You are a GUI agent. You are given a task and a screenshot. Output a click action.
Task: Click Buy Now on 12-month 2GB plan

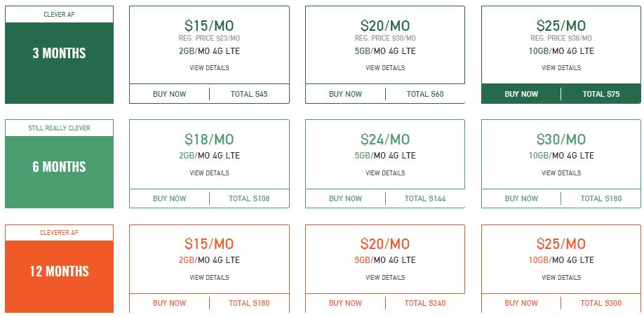[x=169, y=303]
